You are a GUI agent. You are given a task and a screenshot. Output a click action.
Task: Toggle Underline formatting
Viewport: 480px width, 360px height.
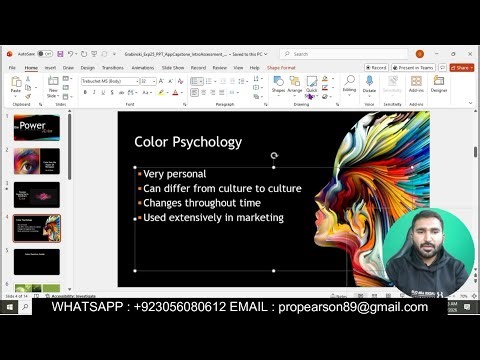[103, 92]
